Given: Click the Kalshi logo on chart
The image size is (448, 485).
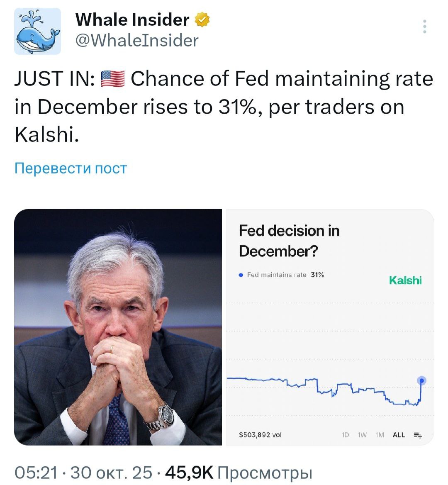Looking at the screenshot, I should [x=405, y=280].
